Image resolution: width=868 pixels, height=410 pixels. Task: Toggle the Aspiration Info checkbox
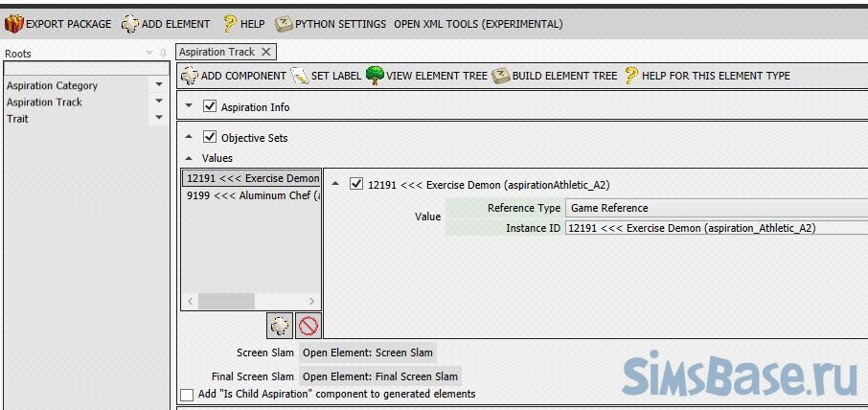coord(211,107)
